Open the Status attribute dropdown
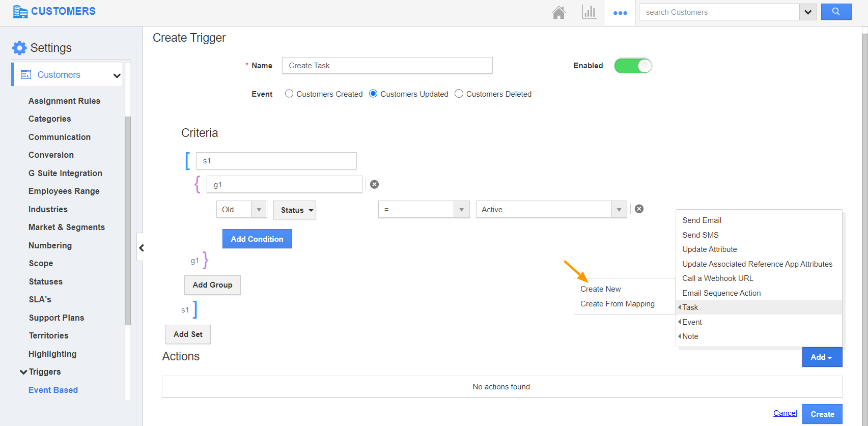This screenshot has height=426, width=868. (295, 210)
